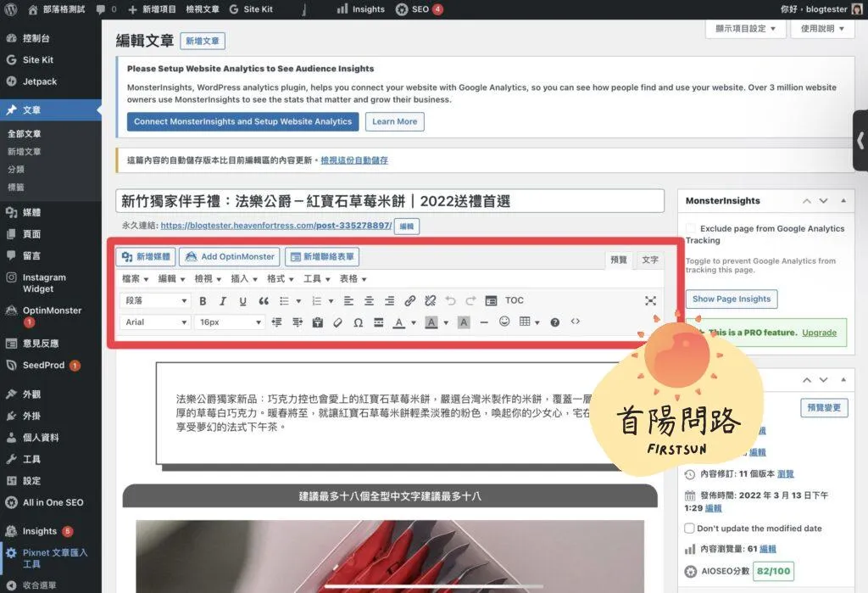Open the Arial font family dropdown
Screen dimensions: 868x593
pos(157,322)
